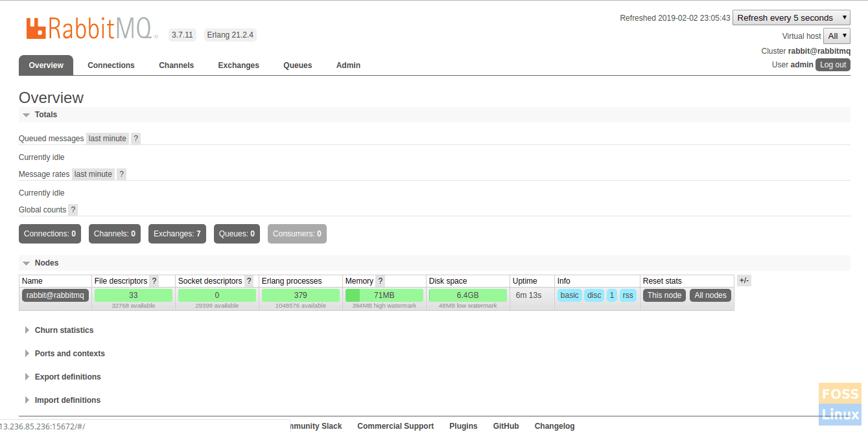868x432 pixels.
Task: Click the Erlang 21.2.4 version label
Action: pyautogui.click(x=230, y=35)
